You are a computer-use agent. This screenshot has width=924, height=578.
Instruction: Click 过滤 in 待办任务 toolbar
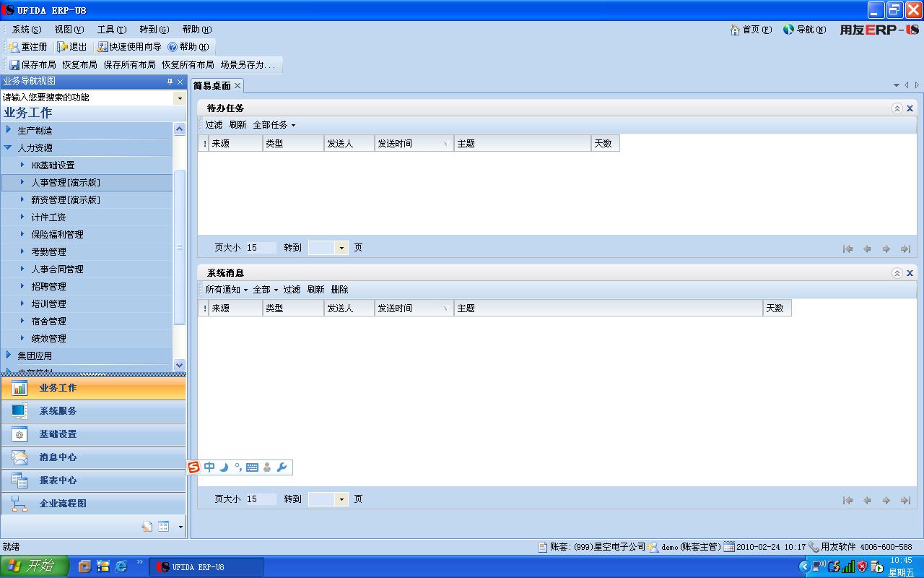pyautogui.click(x=214, y=125)
